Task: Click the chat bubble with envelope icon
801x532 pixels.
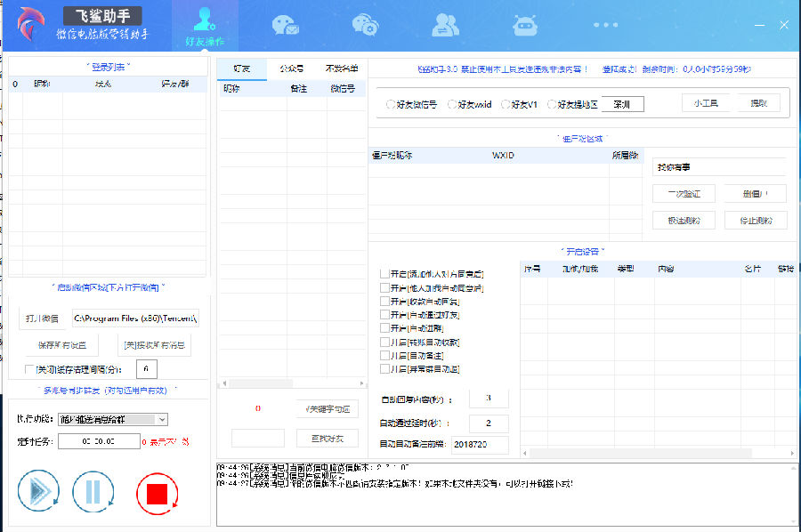Action: [286, 26]
